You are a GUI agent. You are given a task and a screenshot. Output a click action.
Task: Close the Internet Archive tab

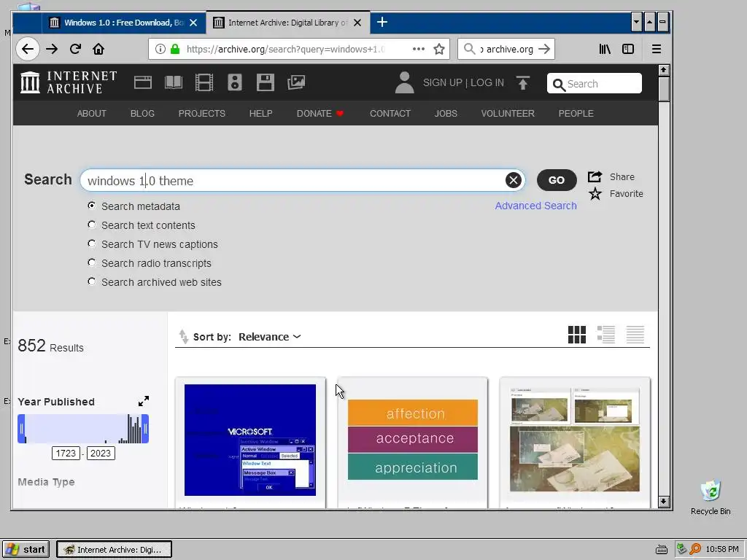coord(357,23)
